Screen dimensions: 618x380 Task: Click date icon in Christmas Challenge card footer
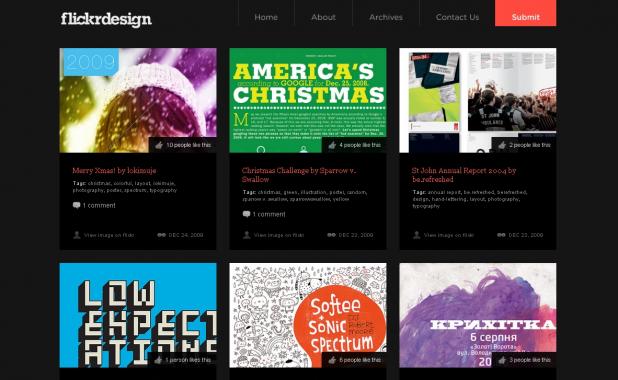(x=331, y=235)
